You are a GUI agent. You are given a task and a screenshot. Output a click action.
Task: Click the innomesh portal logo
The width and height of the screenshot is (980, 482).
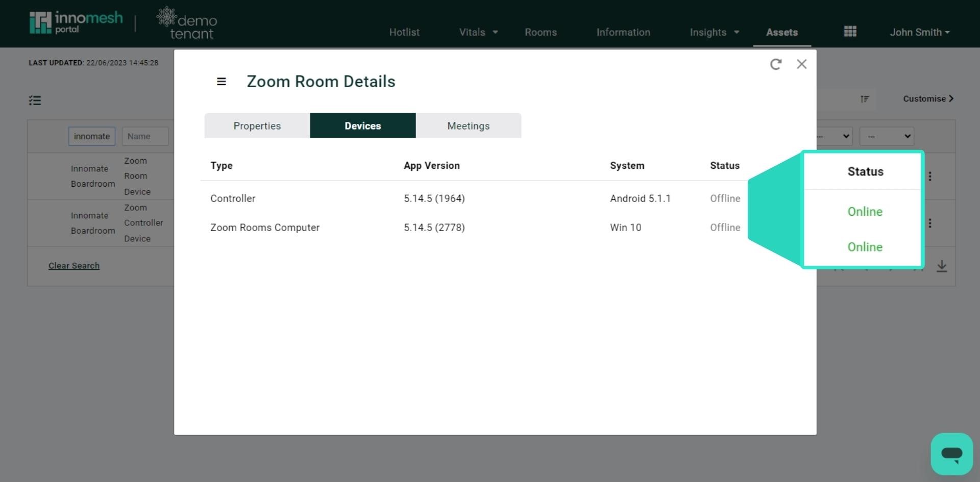[x=76, y=22]
